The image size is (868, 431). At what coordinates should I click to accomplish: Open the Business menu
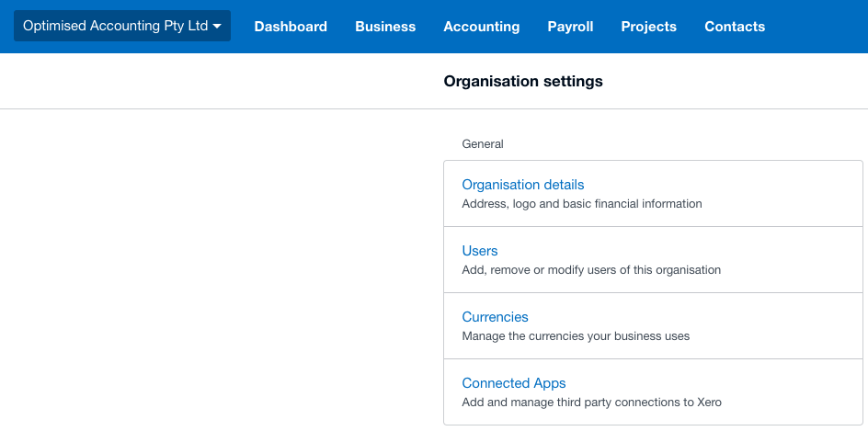point(385,27)
